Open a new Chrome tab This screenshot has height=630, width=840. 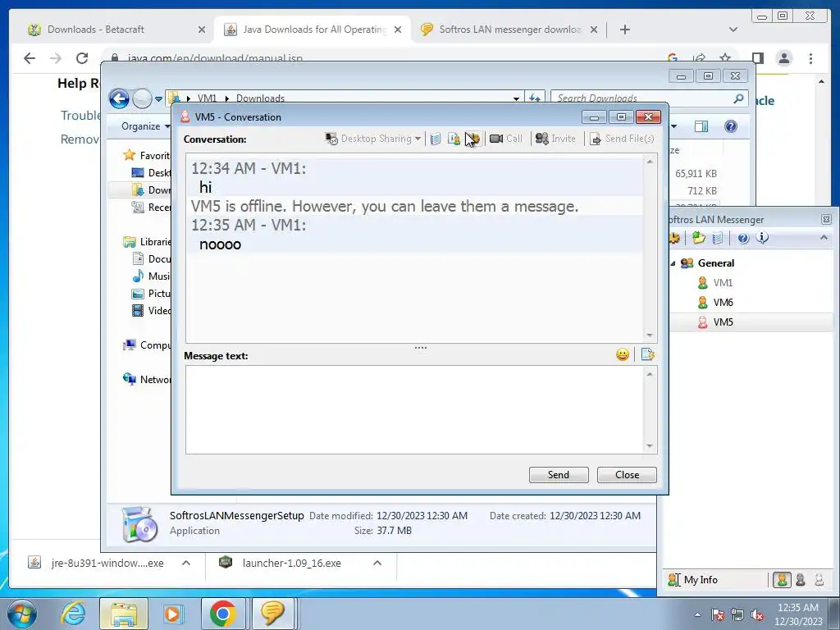(x=624, y=30)
